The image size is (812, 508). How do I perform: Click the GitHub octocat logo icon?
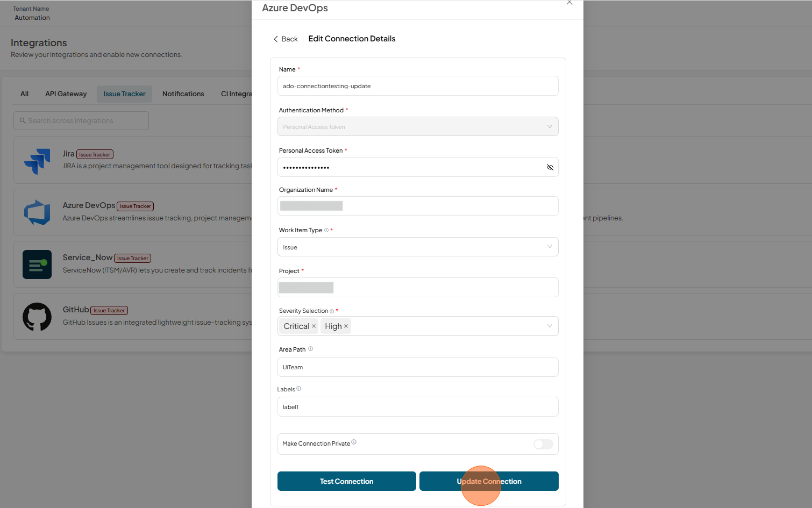coord(37,317)
